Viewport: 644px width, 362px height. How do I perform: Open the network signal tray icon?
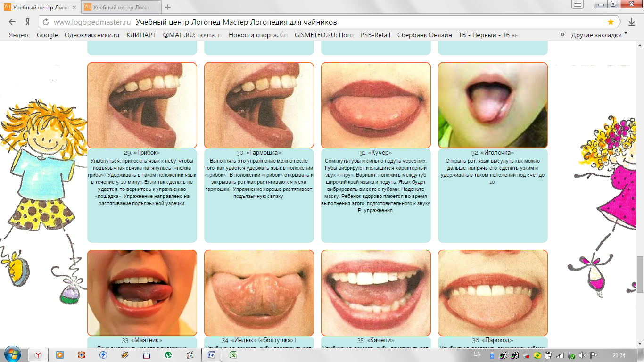560,355
